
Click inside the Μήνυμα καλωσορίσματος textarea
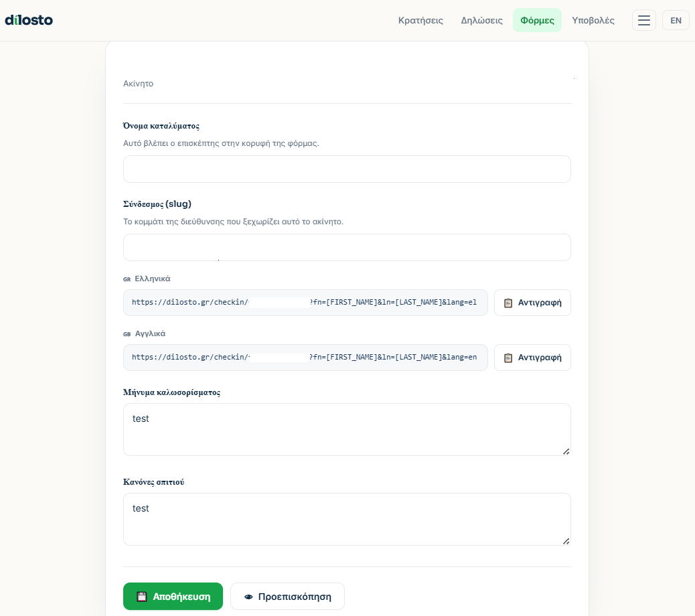(x=347, y=429)
